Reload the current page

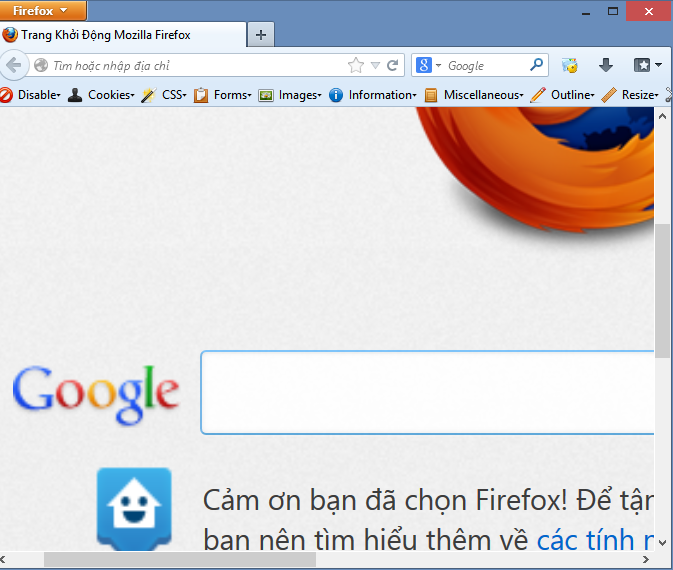click(x=392, y=65)
